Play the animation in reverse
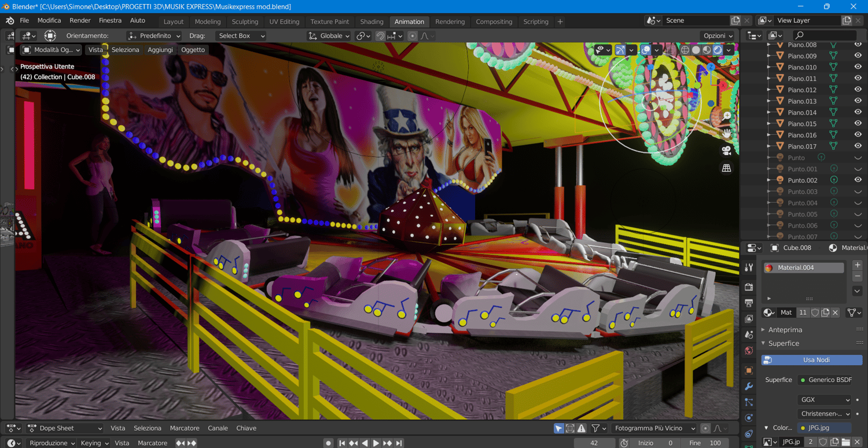Screen dimensions: 868x448 [x=365, y=443]
